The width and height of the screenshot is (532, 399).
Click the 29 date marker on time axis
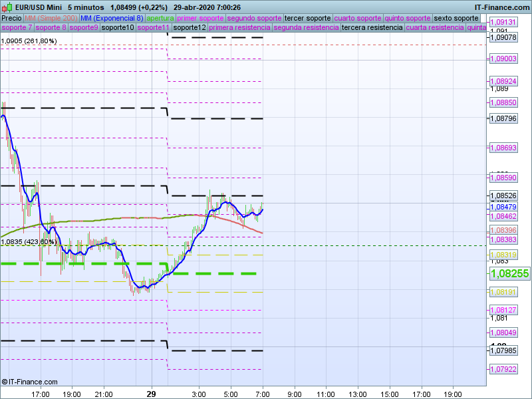[151, 394]
